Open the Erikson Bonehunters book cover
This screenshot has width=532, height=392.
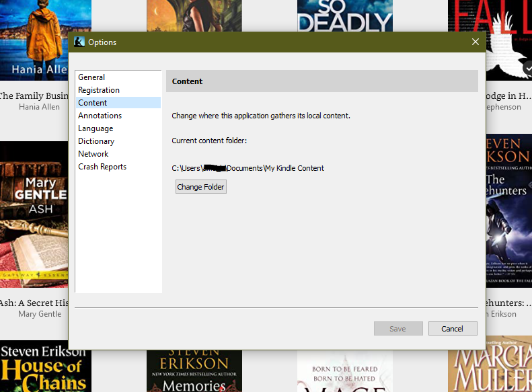509,211
